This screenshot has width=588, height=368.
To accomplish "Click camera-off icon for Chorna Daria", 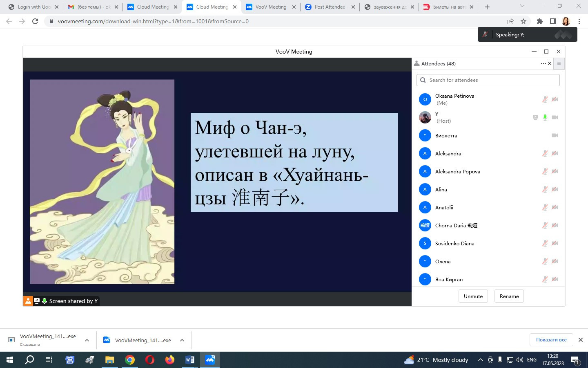I will coord(555,225).
